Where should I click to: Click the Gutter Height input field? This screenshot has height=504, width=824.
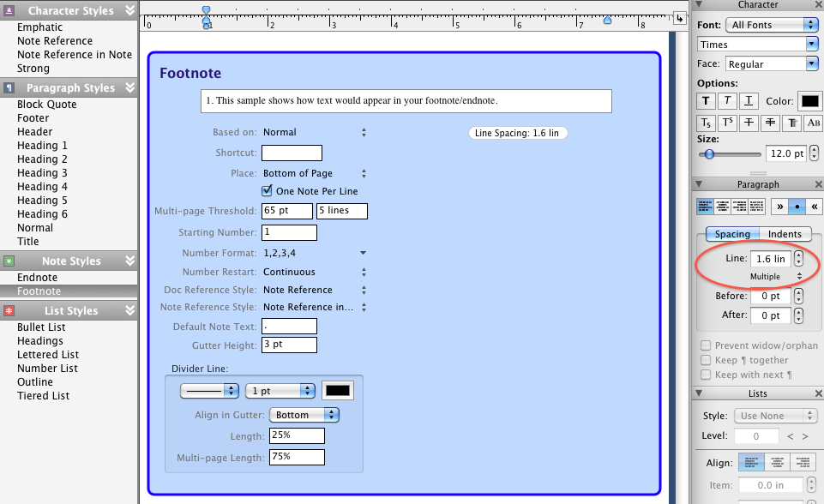289,345
